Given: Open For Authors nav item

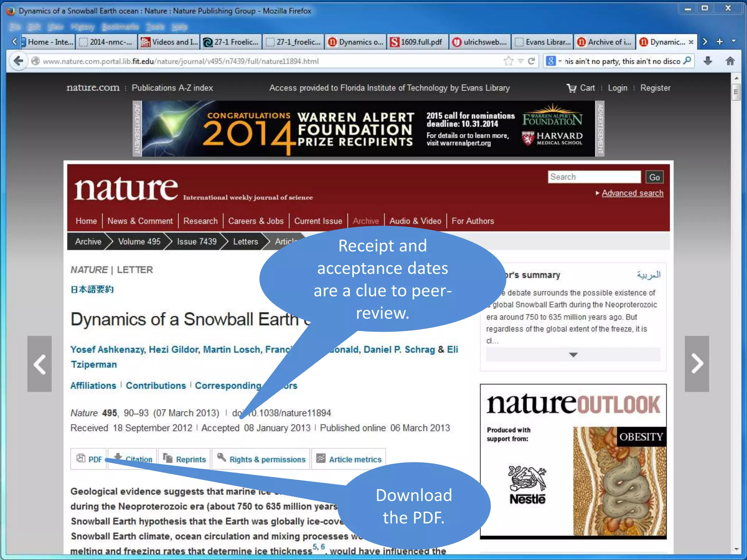Looking at the screenshot, I should point(473,221).
